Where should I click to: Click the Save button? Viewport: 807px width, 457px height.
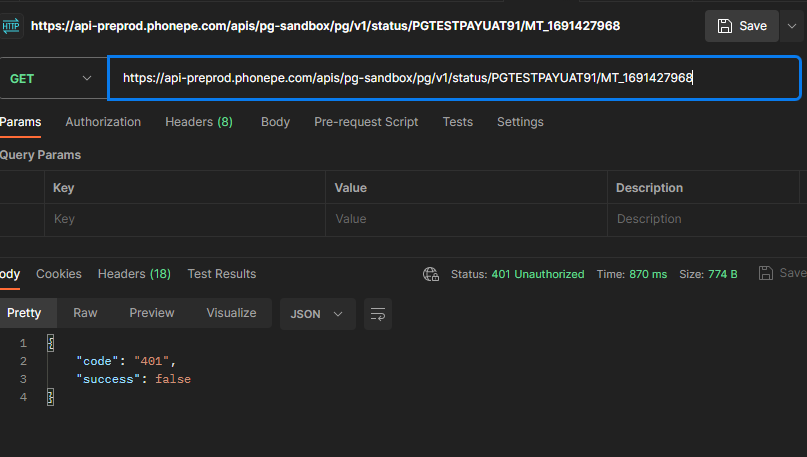[x=741, y=26]
